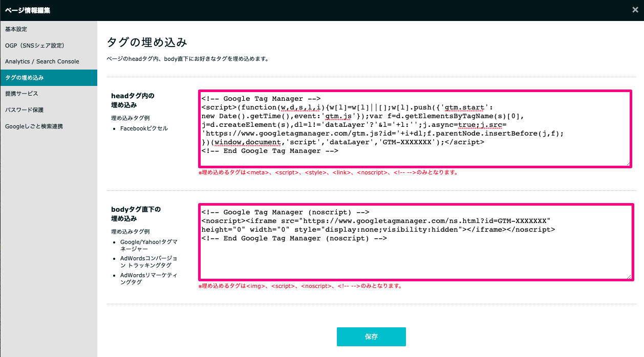This screenshot has width=644, height=357.
Task: Click the red note listing <meta> tags
Action: click(x=328, y=173)
